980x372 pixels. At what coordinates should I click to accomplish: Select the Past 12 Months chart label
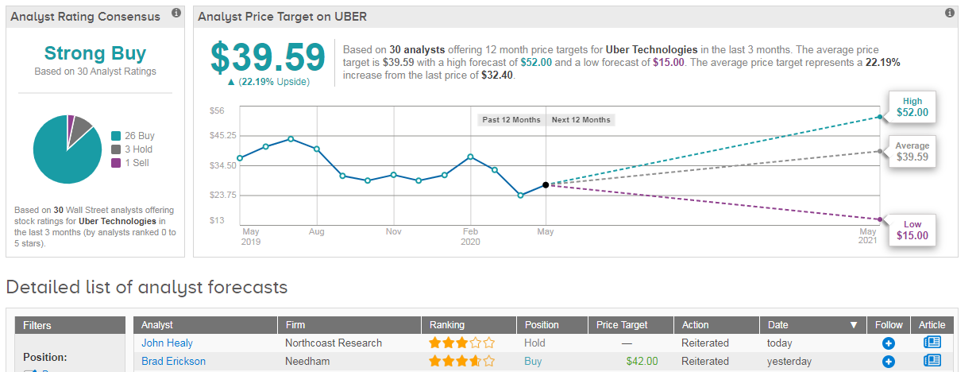click(511, 120)
